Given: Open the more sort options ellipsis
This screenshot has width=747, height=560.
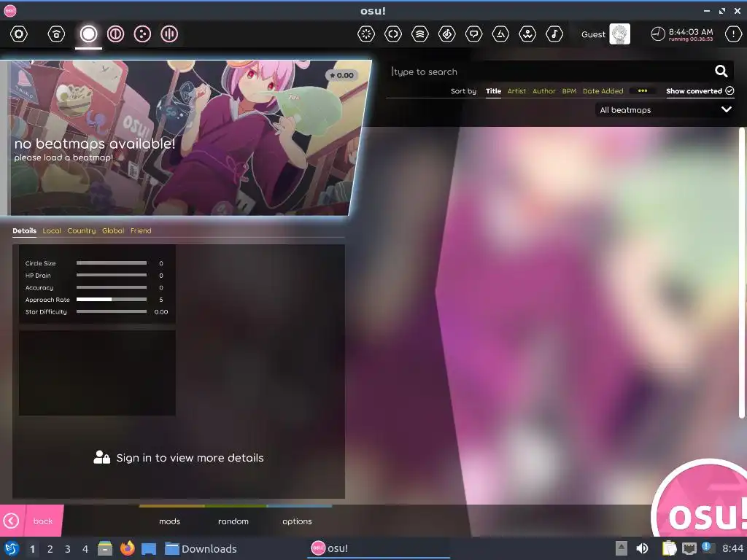Looking at the screenshot, I should pos(642,90).
